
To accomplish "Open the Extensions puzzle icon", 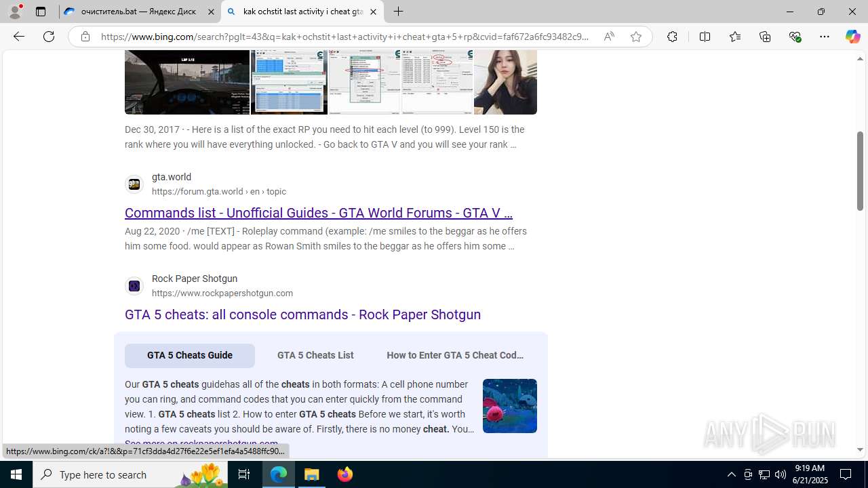I will [x=672, y=37].
